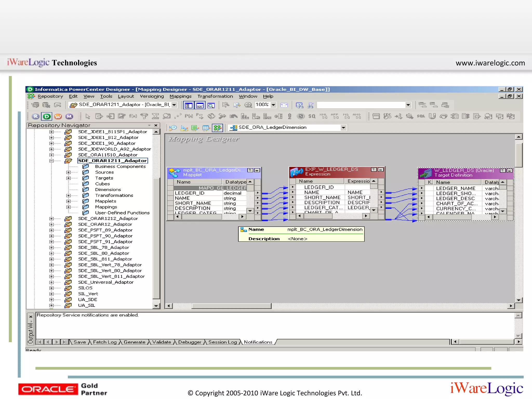This screenshot has height=399, width=532.
Task: Pick the Aggregator sigma transformation icon
Action: tap(155, 116)
